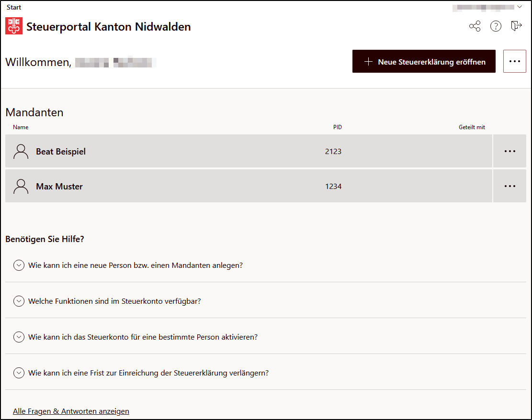Click the Steuerportal Kanton Nidwalden title
This screenshot has width=532, height=420.
pyautogui.click(x=109, y=27)
